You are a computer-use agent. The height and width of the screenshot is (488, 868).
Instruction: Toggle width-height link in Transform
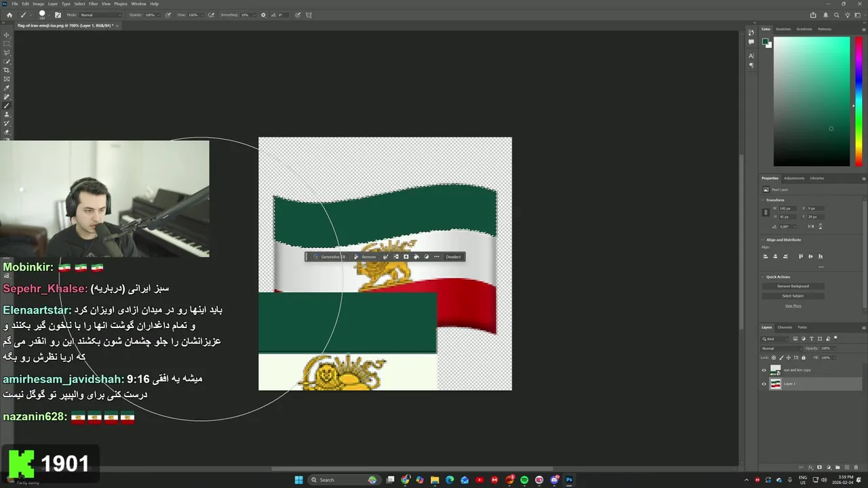coord(766,212)
